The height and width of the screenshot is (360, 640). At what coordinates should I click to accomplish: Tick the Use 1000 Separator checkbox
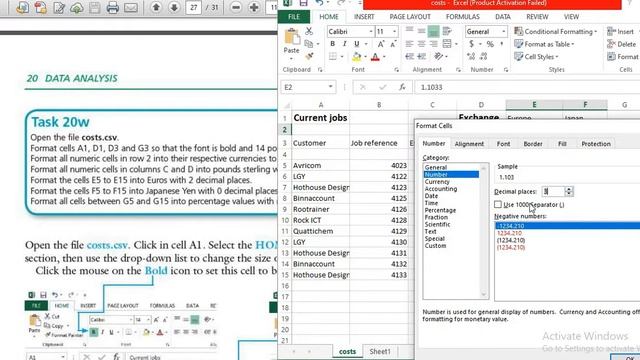pos(498,204)
